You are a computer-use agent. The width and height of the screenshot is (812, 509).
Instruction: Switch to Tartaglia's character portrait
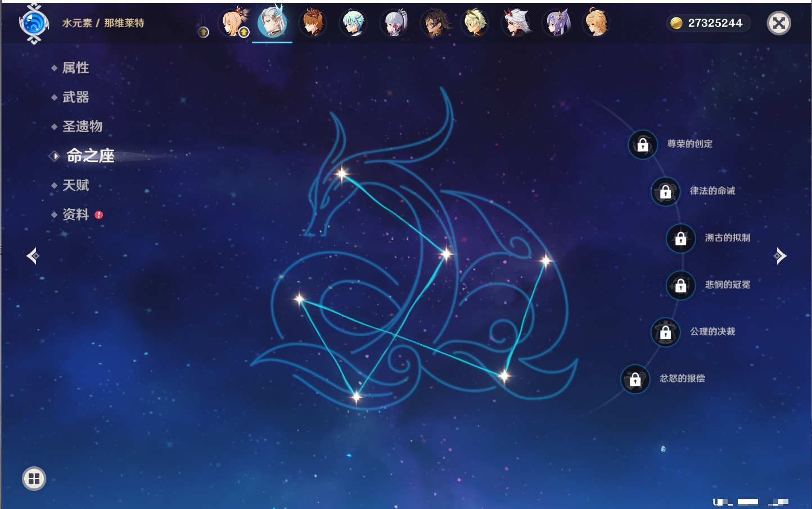pos(313,23)
